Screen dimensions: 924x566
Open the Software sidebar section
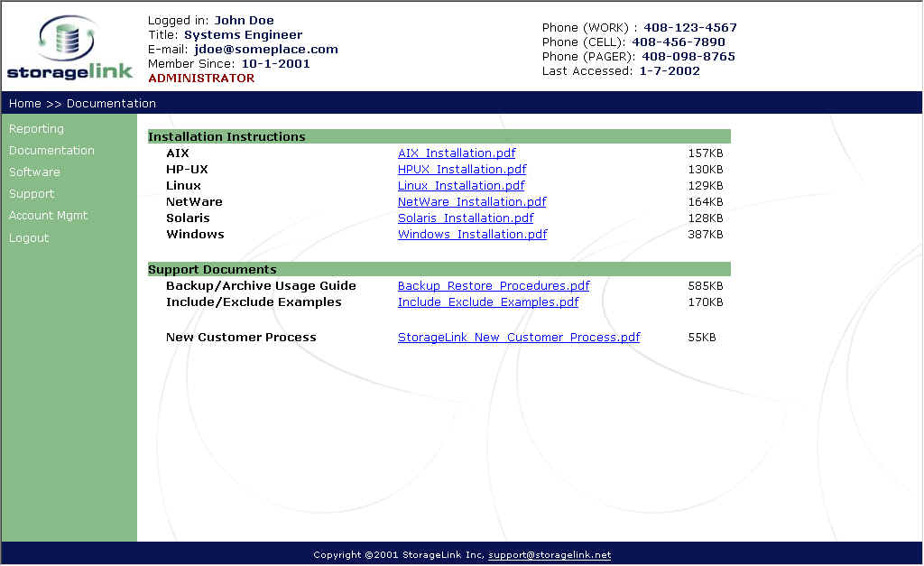click(34, 172)
